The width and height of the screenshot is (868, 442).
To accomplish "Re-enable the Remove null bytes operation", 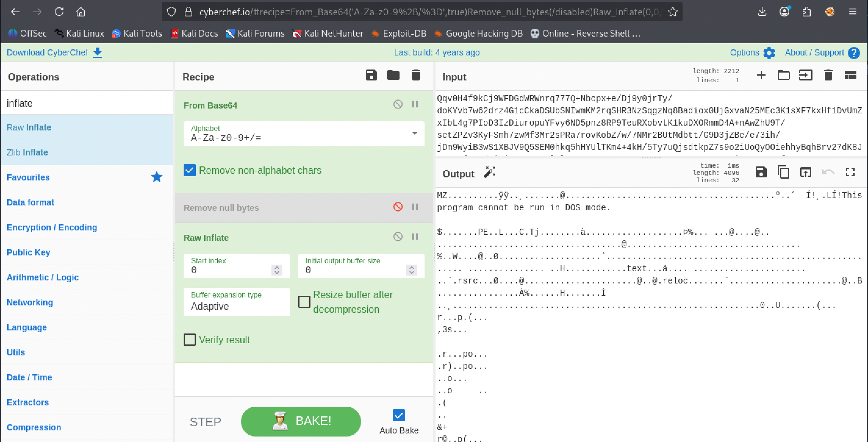I will tap(398, 206).
